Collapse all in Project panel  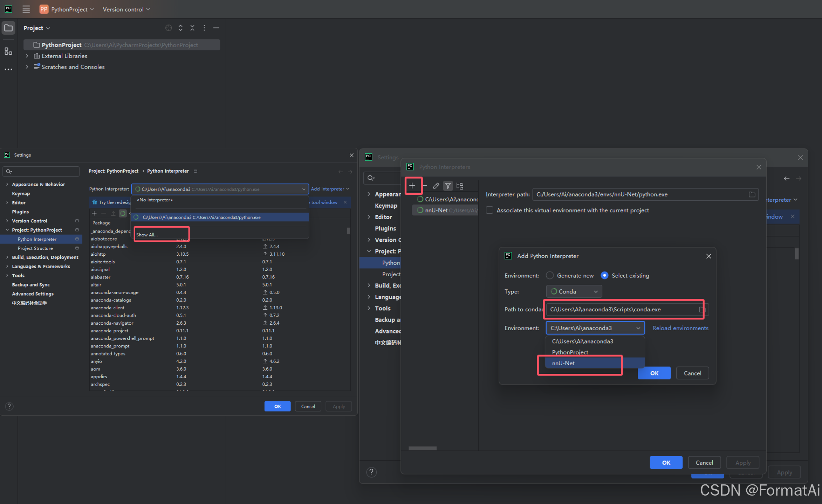[x=192, y=28]
